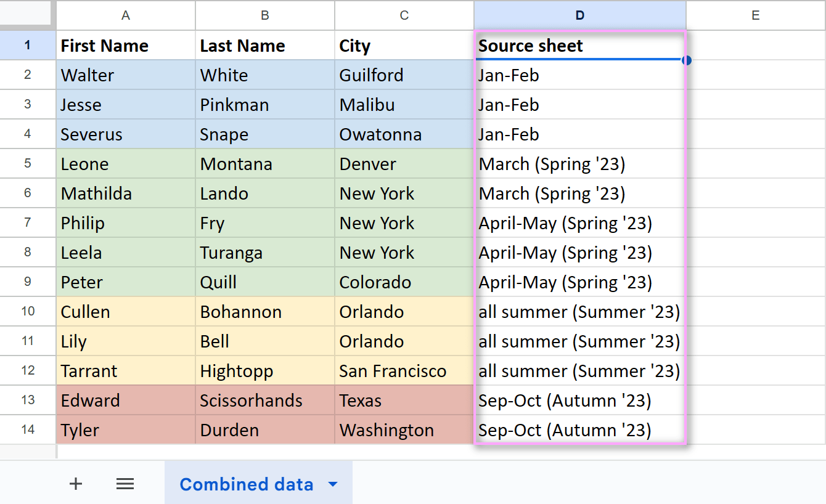This screenshot has width=826, height=504.
Task: Select cell containing Colorado
Action: tap(404, 282)
